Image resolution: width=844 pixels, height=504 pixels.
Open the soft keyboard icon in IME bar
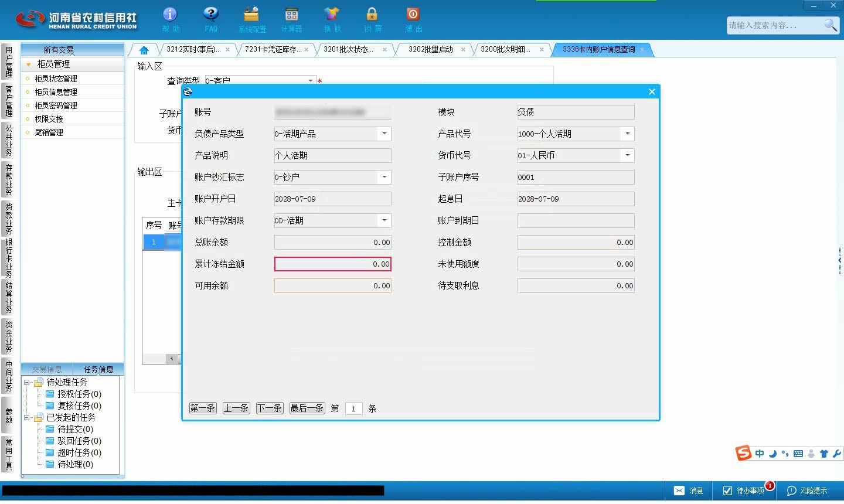798,454
